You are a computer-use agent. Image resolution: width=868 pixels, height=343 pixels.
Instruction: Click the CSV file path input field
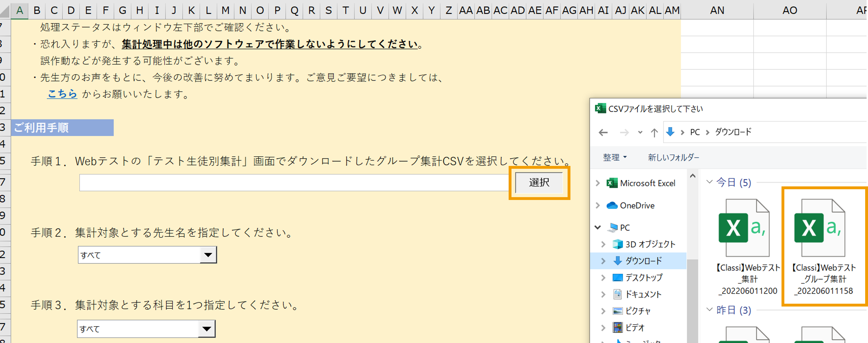point(294,183)
